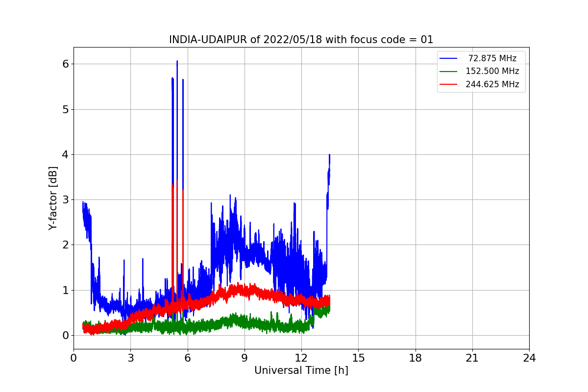Click the blue line legend swatch
The height and width of the screenshot is (392, 588).
pyautogui.click(x=448, y=58)
